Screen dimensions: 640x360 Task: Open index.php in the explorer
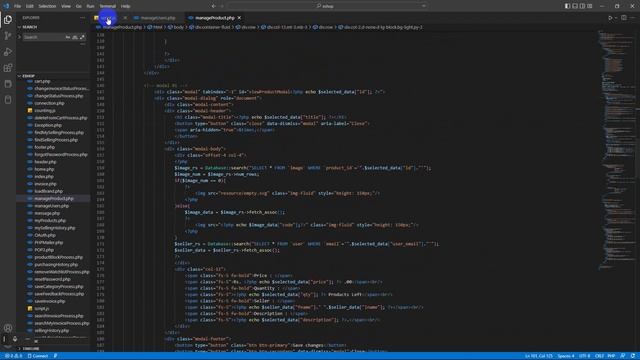tap(44, 177)
